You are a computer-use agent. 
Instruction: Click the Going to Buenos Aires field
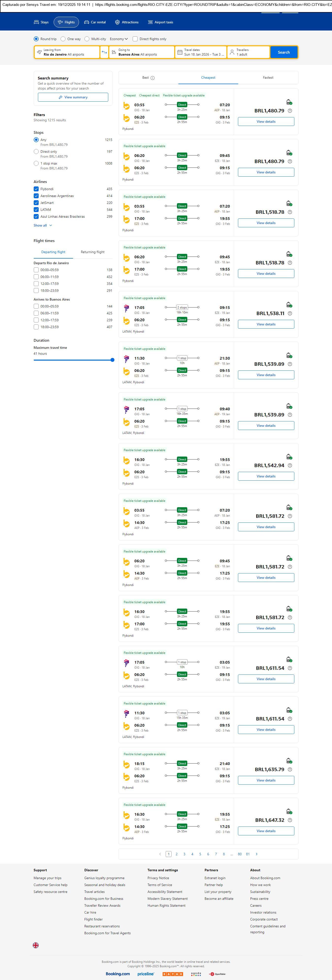[141, 52]
